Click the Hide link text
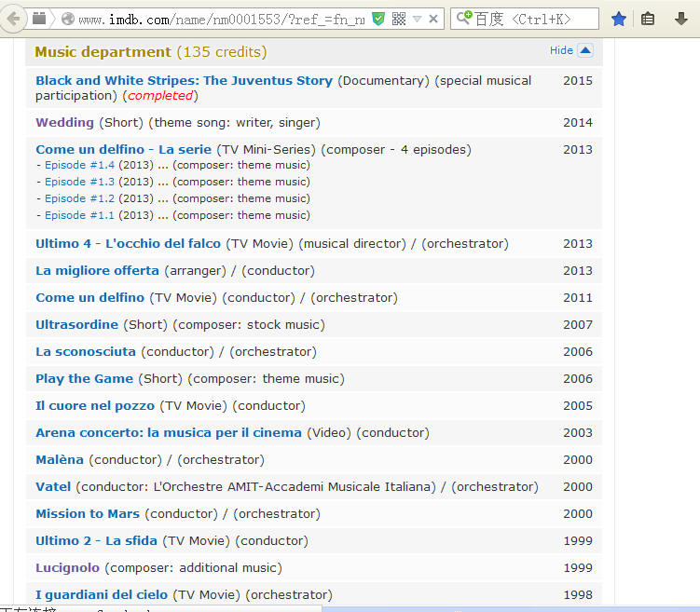700x612 pixels. click(561, 50)
